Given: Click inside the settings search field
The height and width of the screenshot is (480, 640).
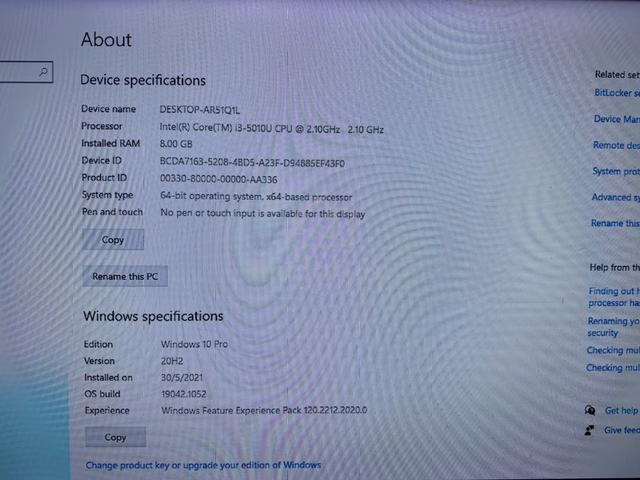Looking at the screenshot, I should pyautogui.click(x=25, y=72).
